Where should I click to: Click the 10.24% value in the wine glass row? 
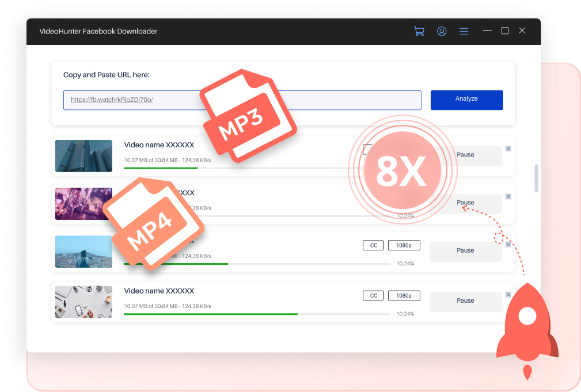point(405,216)
